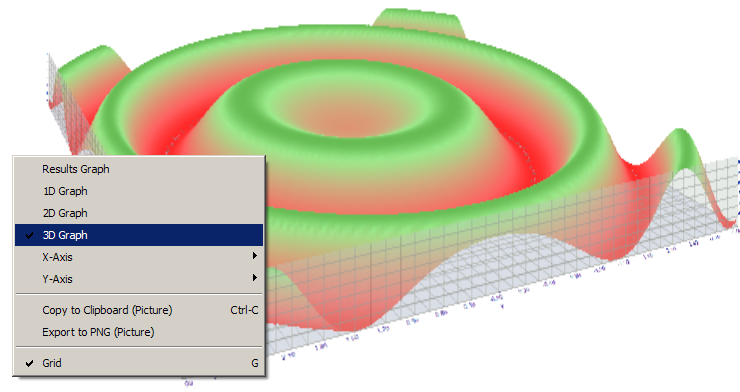This screenshot has width=740, height=392.
Task: Copy the graph picture to clipboard
Action: tap(139, 310)
